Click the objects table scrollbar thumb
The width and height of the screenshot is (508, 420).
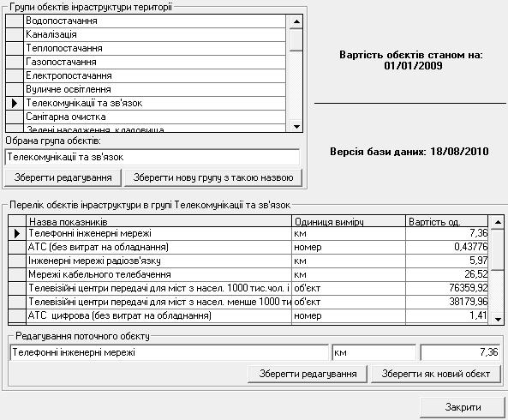498,249
